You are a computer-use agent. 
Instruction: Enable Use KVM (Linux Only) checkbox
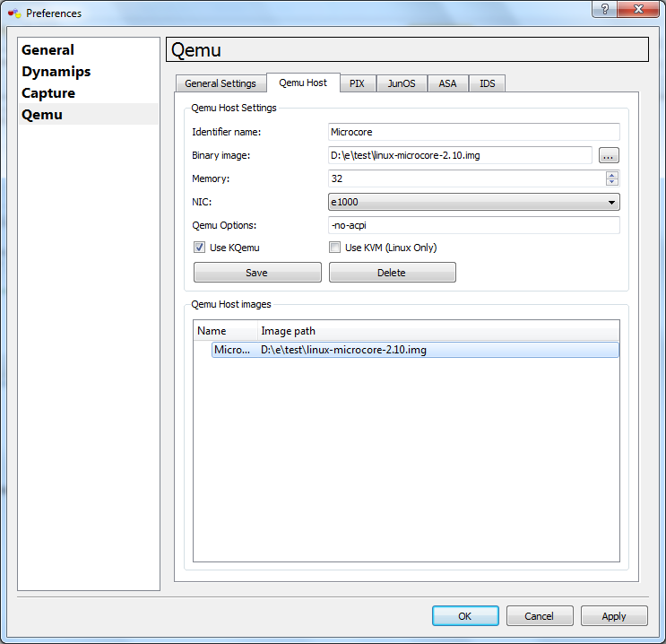tap(334, 248)
